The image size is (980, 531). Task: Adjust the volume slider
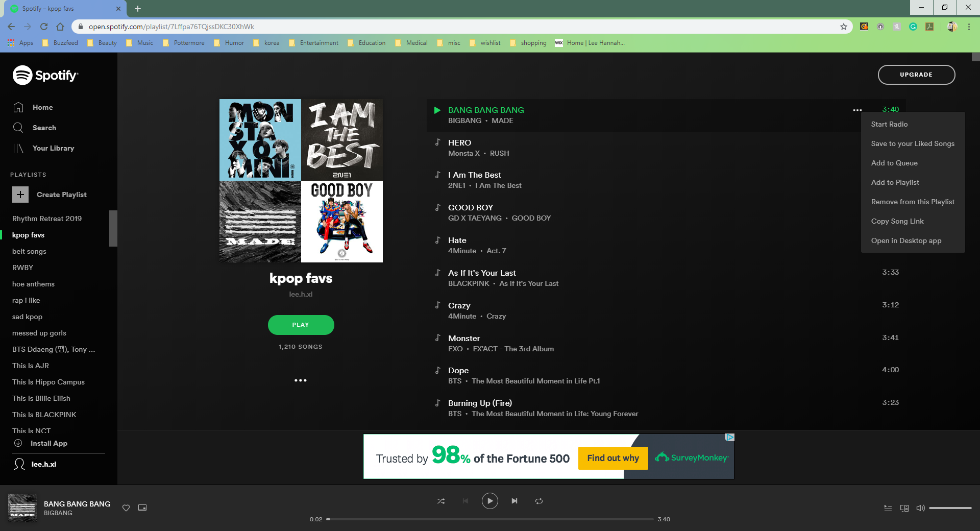click(950, 508)
